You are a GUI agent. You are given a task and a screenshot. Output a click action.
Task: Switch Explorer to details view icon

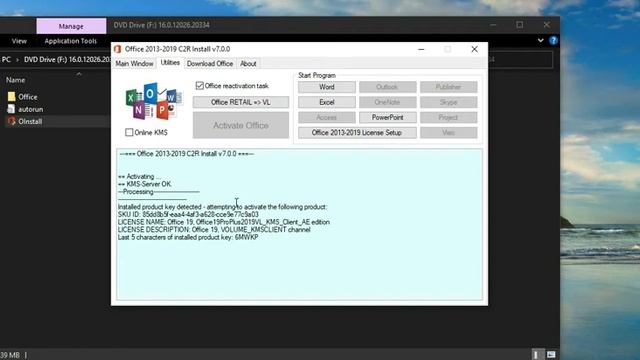(x=536, y=355)
